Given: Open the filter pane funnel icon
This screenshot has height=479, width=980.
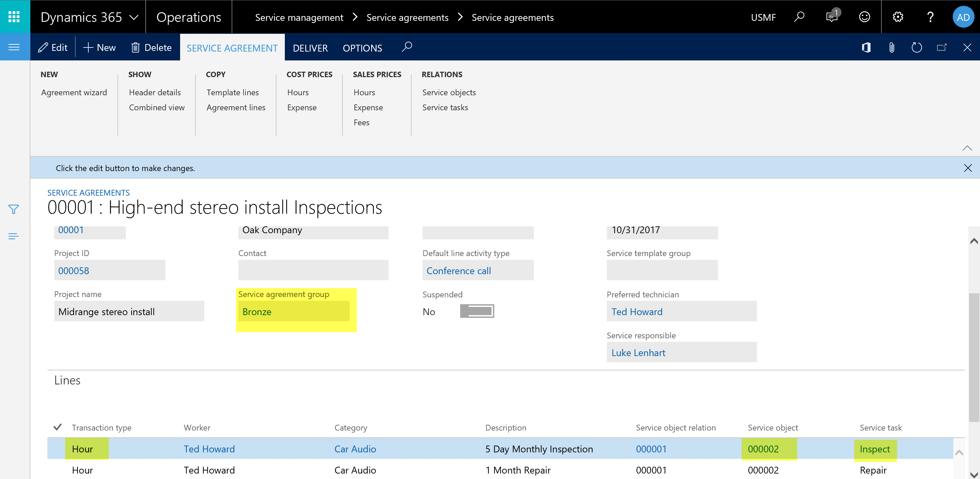Looking at the screenshot, I should [x=14, y=209].
